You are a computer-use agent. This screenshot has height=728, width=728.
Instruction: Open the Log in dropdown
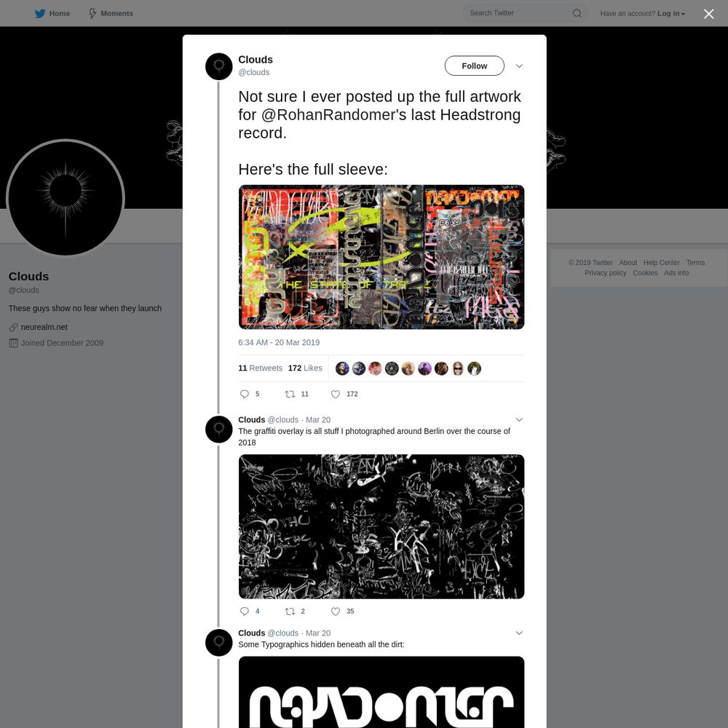tap(671, 13)
